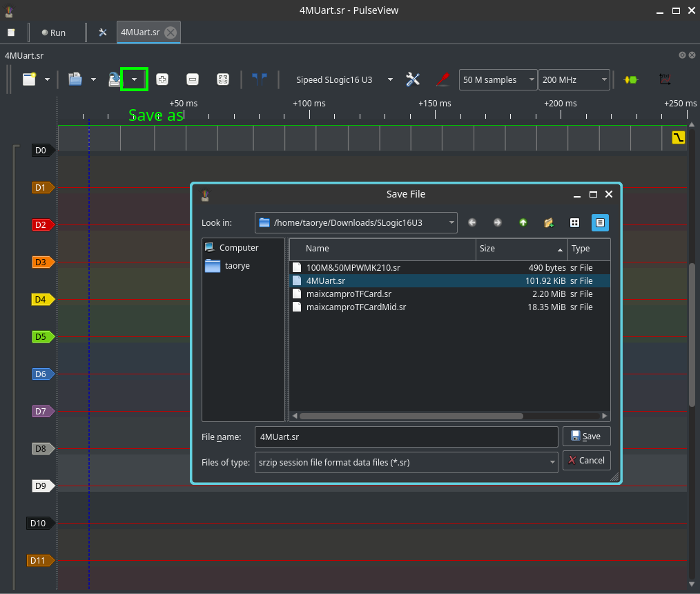The height and width of the screenshot is (594, 700).
Task: Toggle the detail view mode button
Action: coord(600,222)
